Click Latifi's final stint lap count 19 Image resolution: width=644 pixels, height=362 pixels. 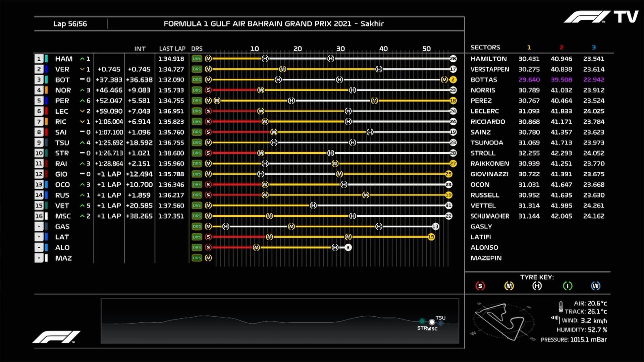431,237
